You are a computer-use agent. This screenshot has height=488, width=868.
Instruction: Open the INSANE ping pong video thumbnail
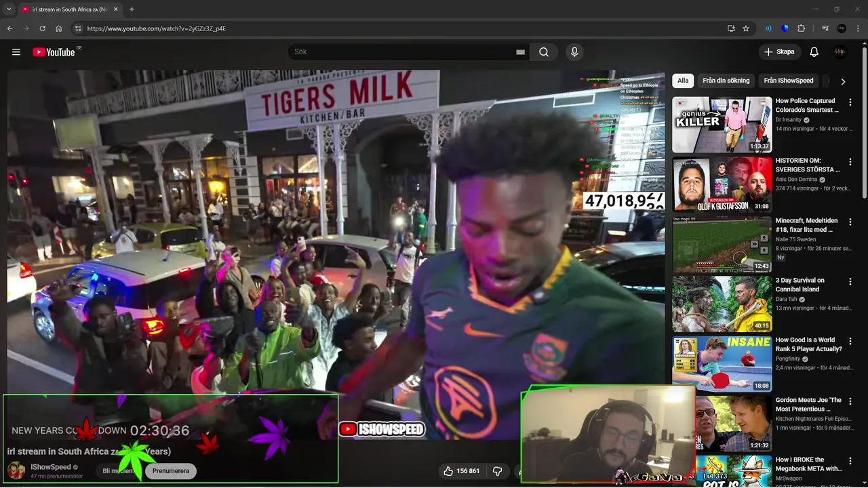click(722, 363)
